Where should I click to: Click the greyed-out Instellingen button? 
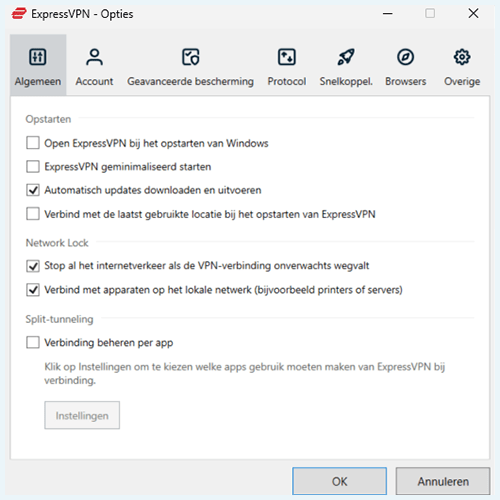pyautogui.click(x=82, y=415)
